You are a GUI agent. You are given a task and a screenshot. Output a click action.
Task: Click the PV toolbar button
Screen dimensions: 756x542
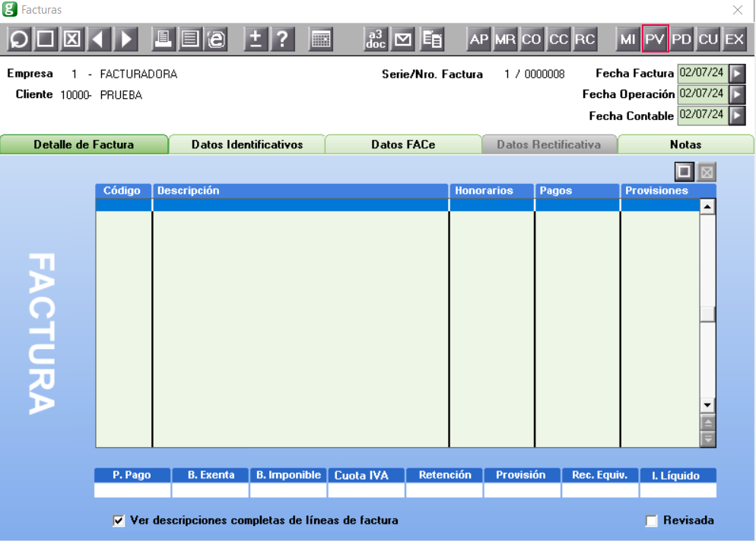click(x=655, y=39)
